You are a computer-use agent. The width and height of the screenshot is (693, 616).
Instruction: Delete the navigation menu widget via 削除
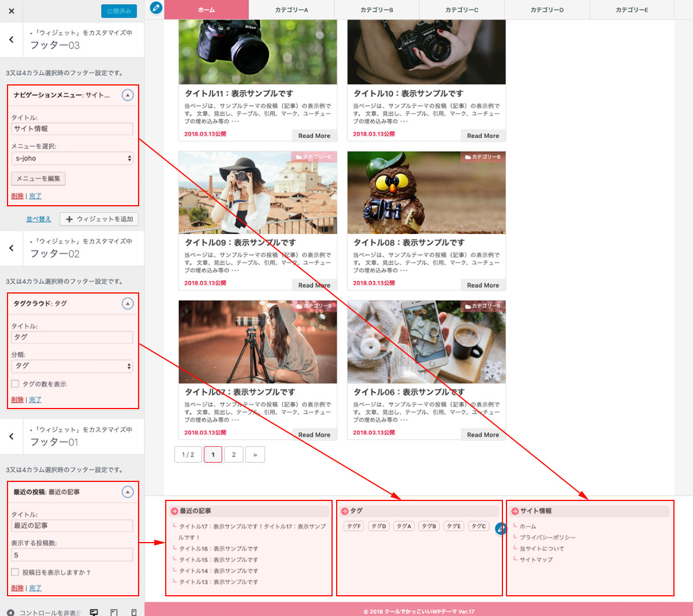point(17,196)
